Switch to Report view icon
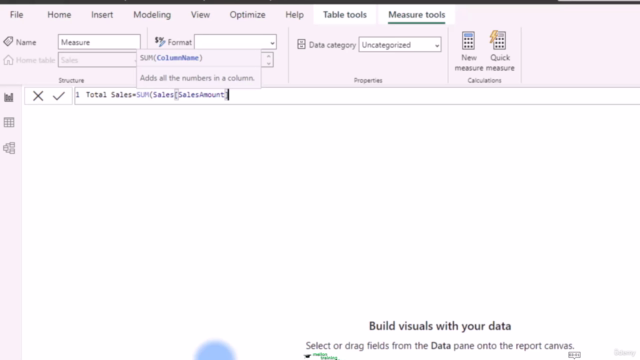The width and height of the screenshot is (640, 360). [9, 97]
